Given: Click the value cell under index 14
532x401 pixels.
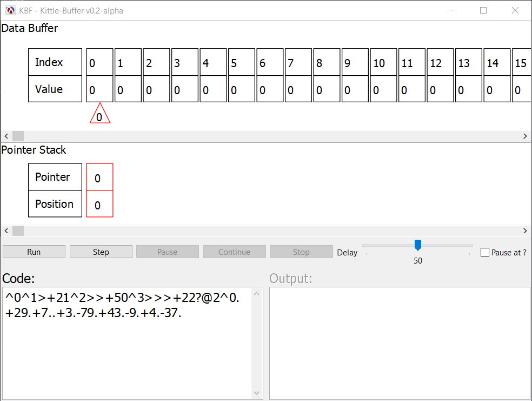Looking at the screenshot, I should [497, 89].
